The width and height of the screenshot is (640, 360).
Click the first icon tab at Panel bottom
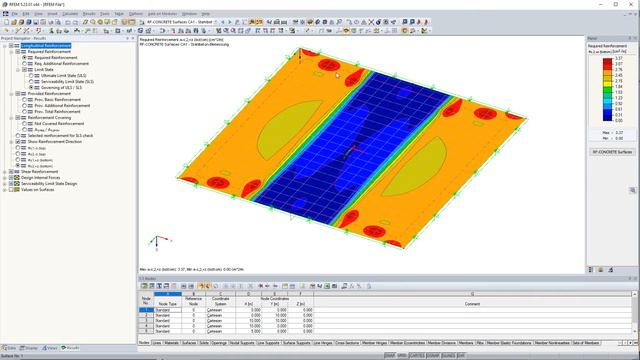point(591,270)
